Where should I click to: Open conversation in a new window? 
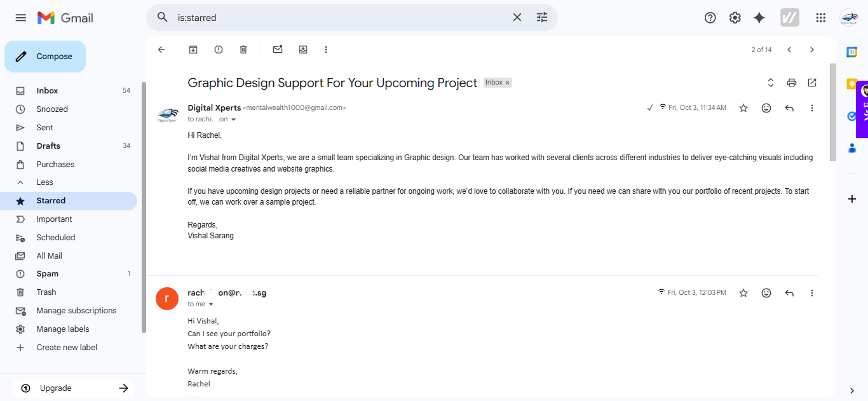[812, 83]
